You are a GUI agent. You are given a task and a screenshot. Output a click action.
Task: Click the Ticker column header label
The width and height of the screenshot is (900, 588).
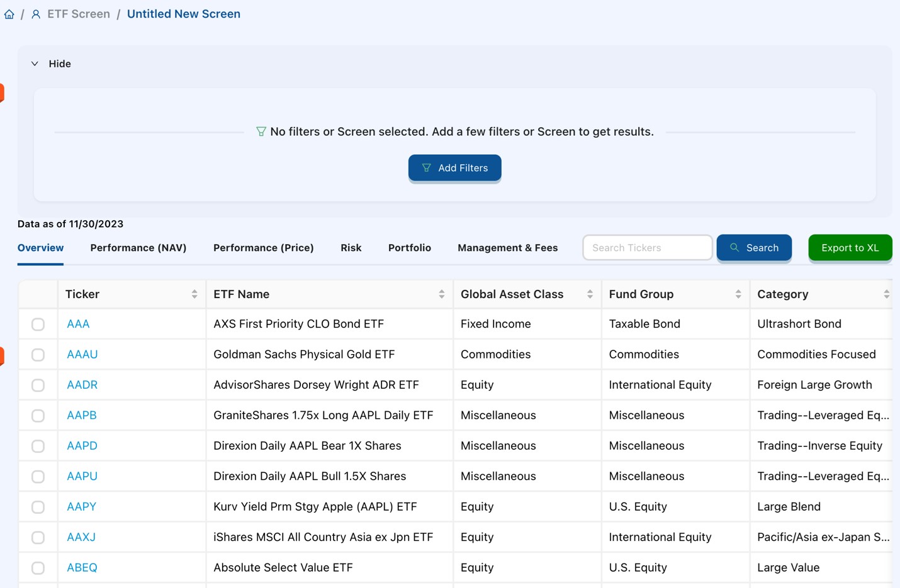coord(82,294)
